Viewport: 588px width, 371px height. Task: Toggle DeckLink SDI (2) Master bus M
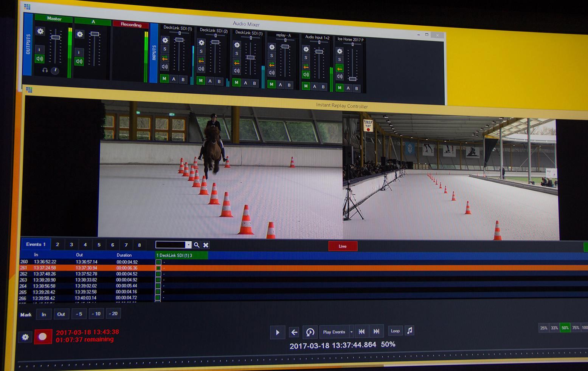coord(201,80)
